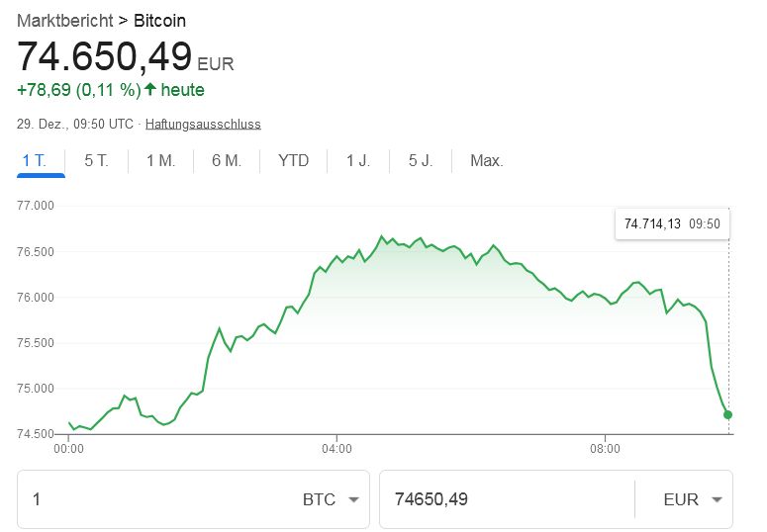Image resolution: width=767 pixels, height=532 pixels.
Task: Show the 1 M. chart range
Action: pos(160,161)
